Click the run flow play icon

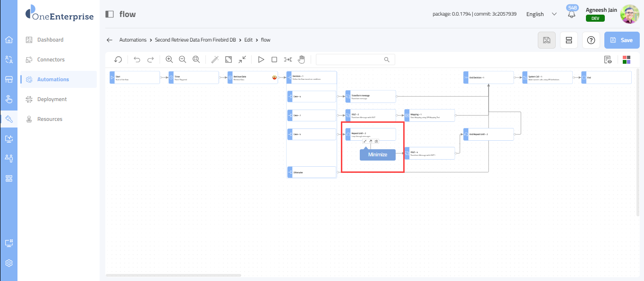[x=261, y=60]
